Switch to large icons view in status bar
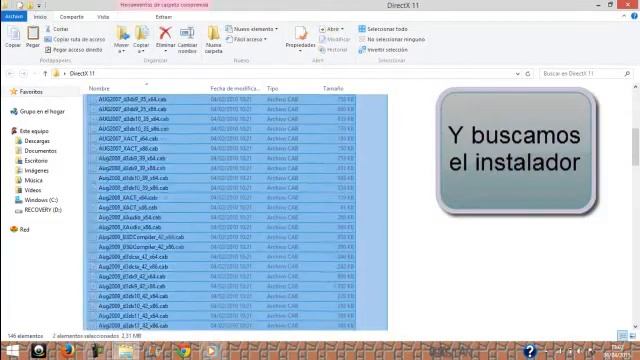The image size is (640, 360). [x=632, y=336]
